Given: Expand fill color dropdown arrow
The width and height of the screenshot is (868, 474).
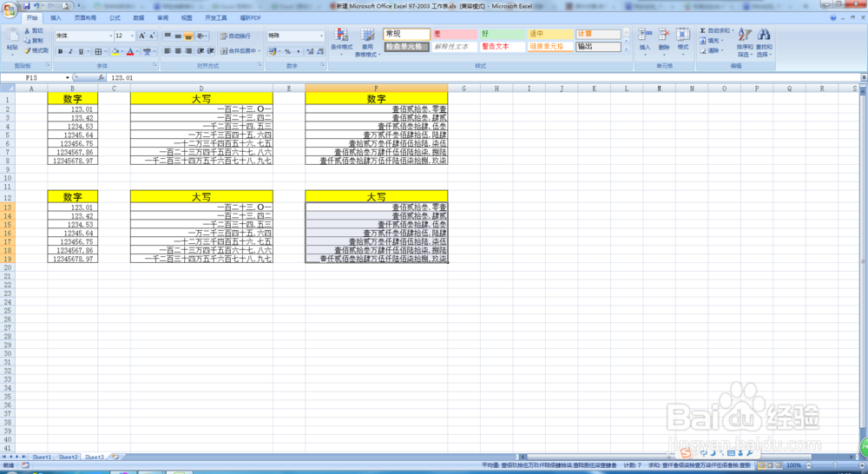Looking at the screenshot, I should 122,51.
